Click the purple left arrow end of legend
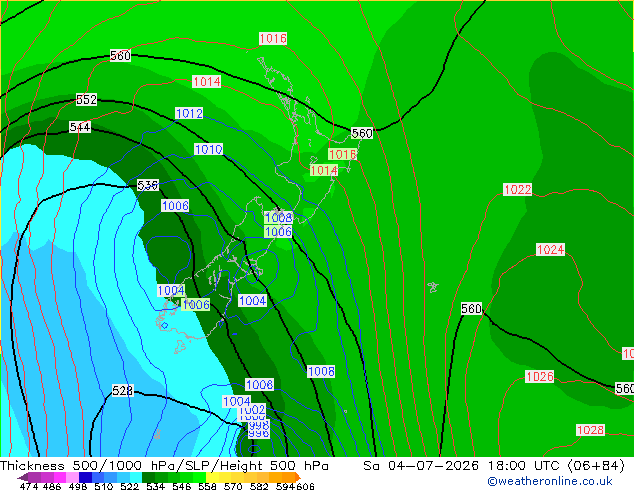 tap(23, 477)
